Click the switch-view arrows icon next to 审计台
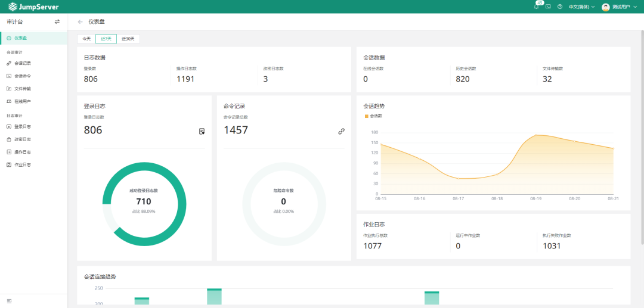Screen dimensions: 644x308 pos(57,21)
